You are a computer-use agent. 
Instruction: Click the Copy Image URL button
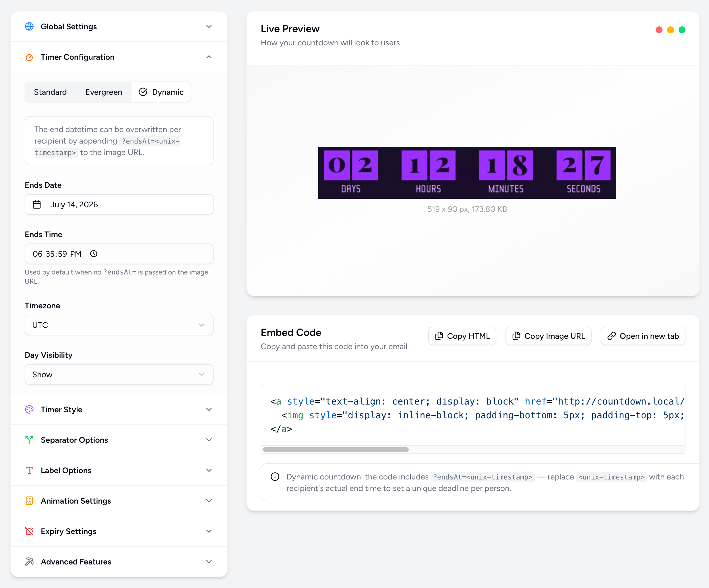(548, 336)
